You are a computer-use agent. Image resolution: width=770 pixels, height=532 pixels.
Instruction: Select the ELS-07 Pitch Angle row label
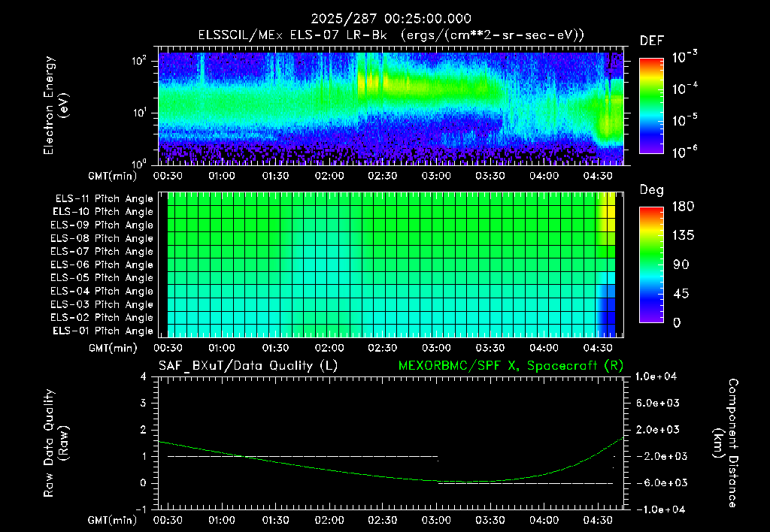click(x=102, y=252)
